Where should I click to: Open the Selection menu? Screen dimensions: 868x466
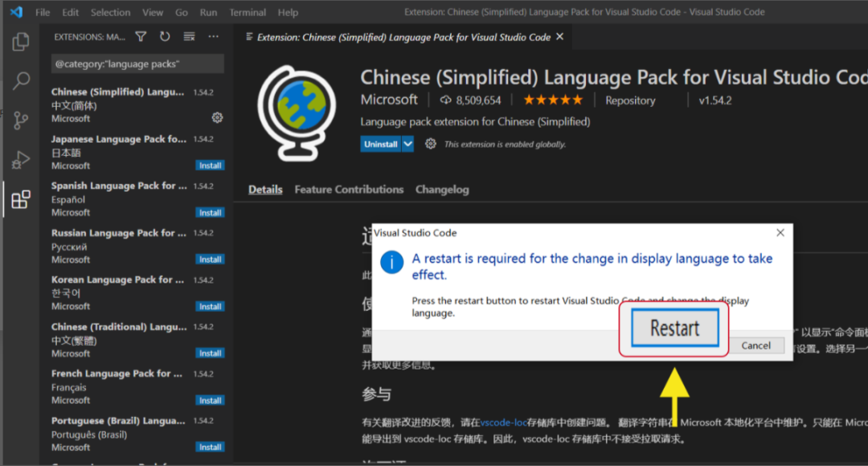(110, 12)
